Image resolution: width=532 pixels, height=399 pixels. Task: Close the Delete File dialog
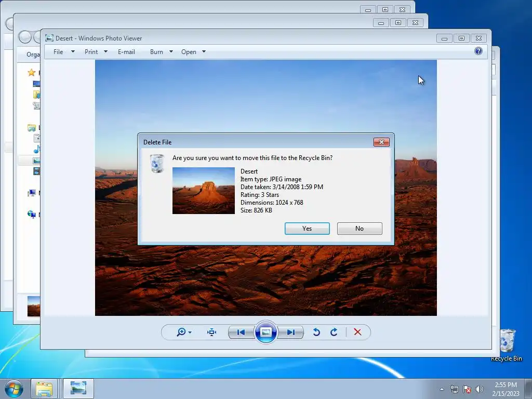pyautogui.click(x=381, y=142)
